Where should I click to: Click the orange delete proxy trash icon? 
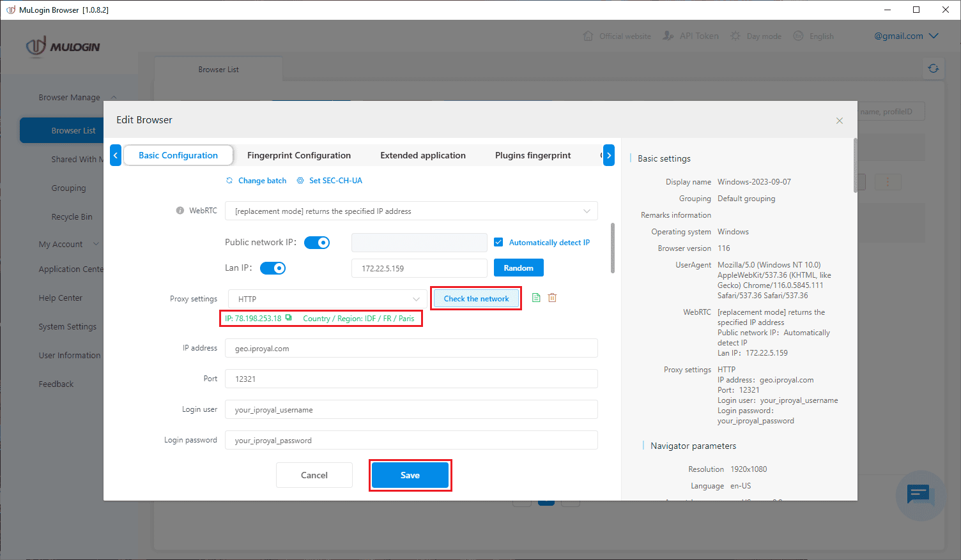click(x=552, y=298)
